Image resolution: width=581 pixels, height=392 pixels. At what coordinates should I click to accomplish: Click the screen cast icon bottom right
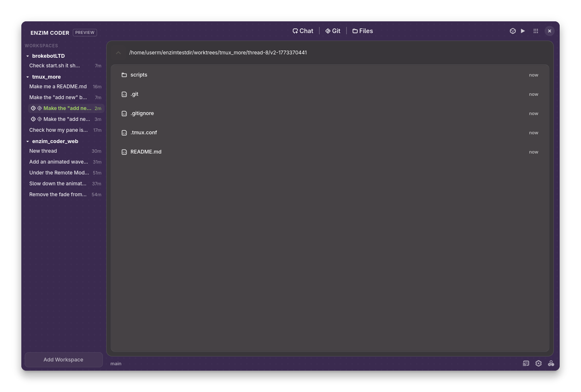pyautogui.click(x=526, y=363)
